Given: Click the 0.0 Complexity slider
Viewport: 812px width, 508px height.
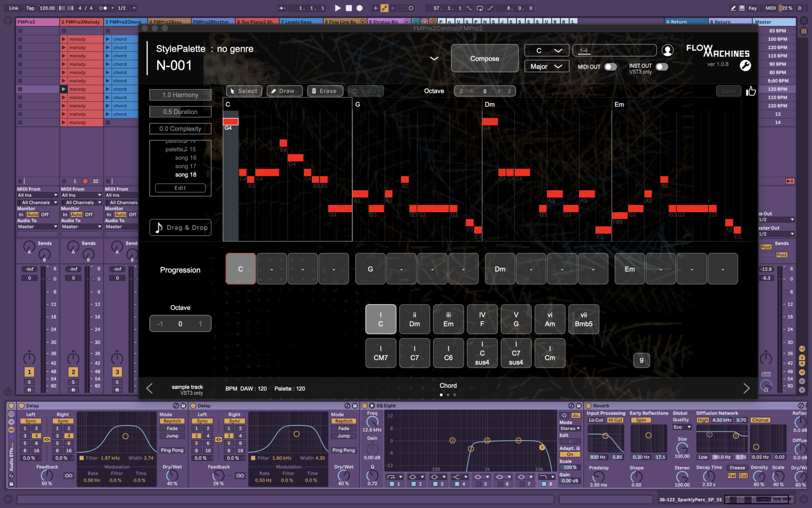Looking at the screenshot, I should pyautogui.click(x=180, y=129).
